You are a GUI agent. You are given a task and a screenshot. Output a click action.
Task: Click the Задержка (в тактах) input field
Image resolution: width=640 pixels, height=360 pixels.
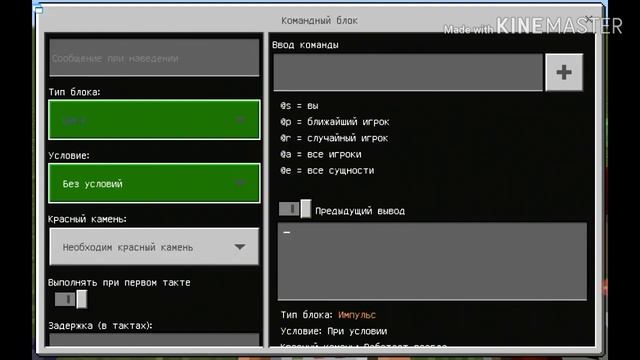154,340
